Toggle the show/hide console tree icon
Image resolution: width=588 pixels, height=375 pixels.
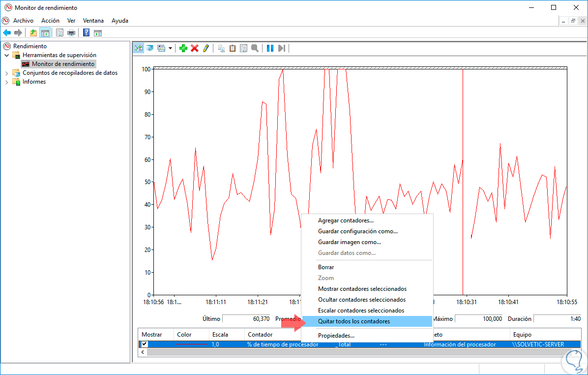click(45, 33)
